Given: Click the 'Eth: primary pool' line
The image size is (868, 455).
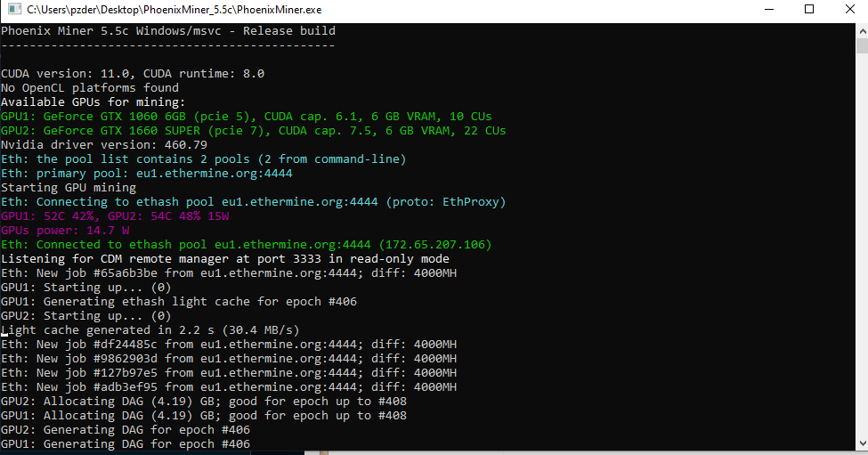Looking at the screenshot, I should 147,174.
